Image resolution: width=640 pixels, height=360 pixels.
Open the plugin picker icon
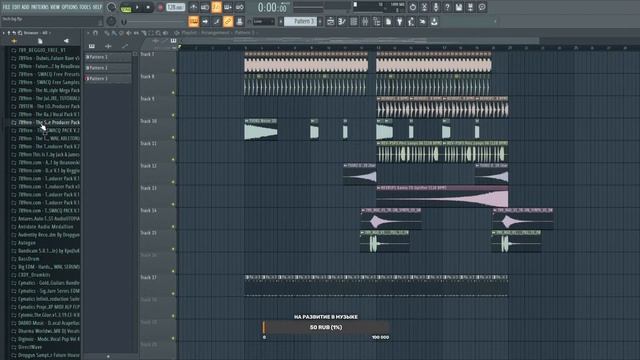click(400, 21)
